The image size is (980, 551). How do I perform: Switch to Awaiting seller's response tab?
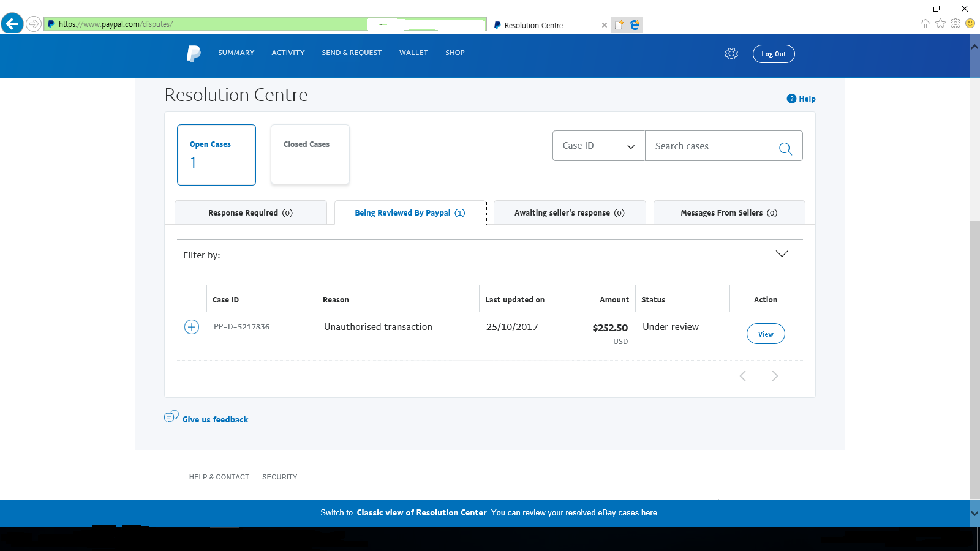(x=570, y=212)
